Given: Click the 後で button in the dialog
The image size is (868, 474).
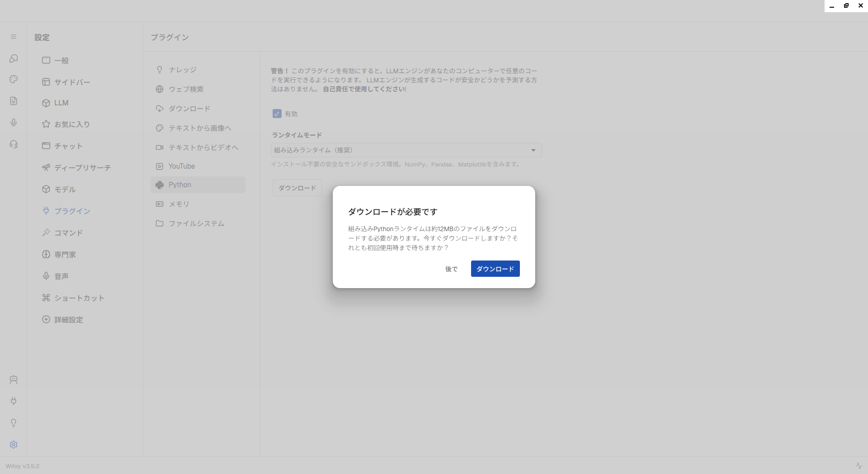Looking at the screenshot, I should (x=451, y=269).
